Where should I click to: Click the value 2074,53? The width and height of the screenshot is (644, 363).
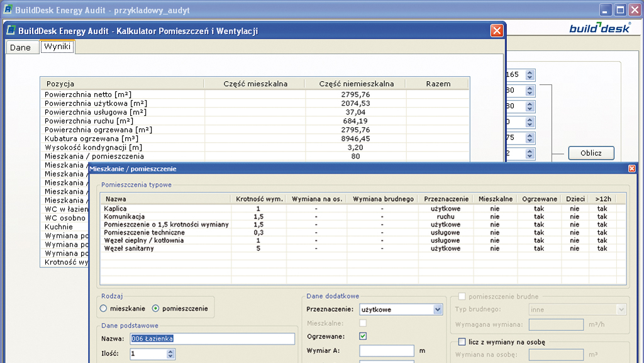(x=356, y=103)
